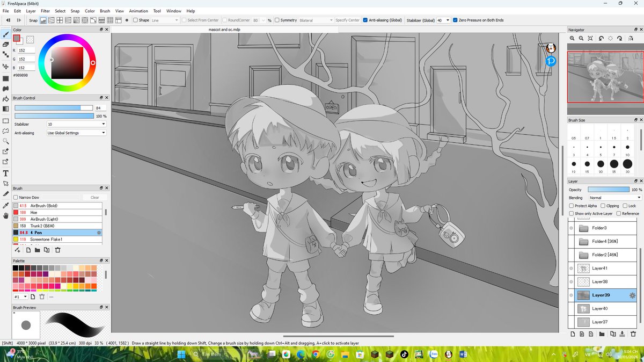The image size is (644, 362).
Task: Click the Clear button in Brush panel
Action: coord(95,197)
